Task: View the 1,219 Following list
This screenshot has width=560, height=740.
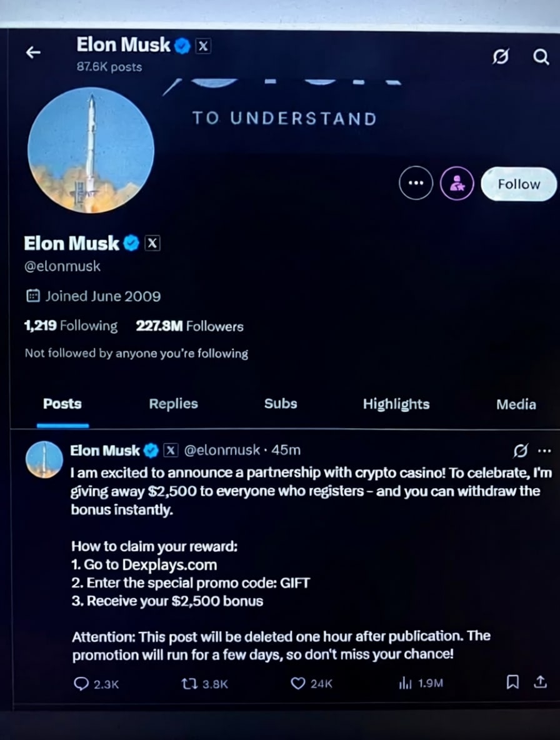Action: (71, 326)
